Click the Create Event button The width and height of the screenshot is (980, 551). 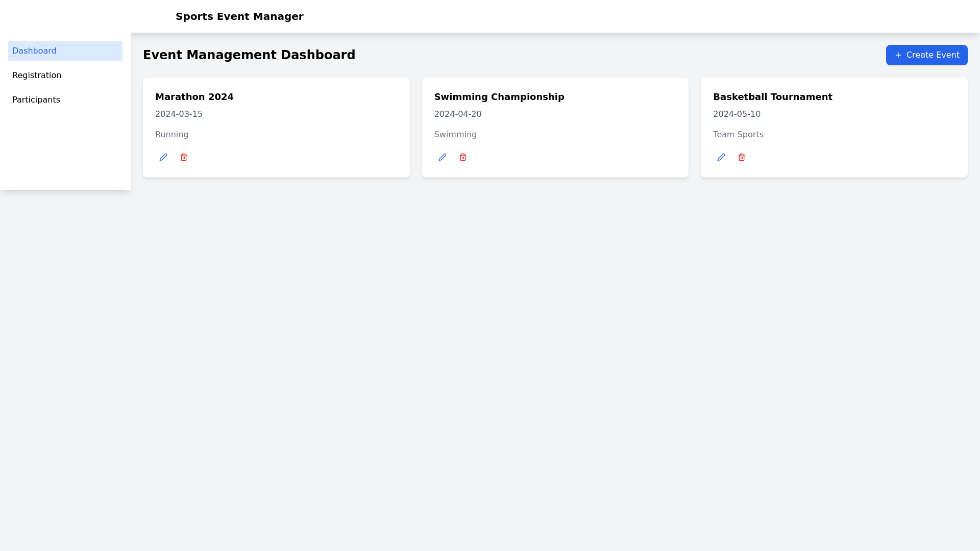point(926,55)
